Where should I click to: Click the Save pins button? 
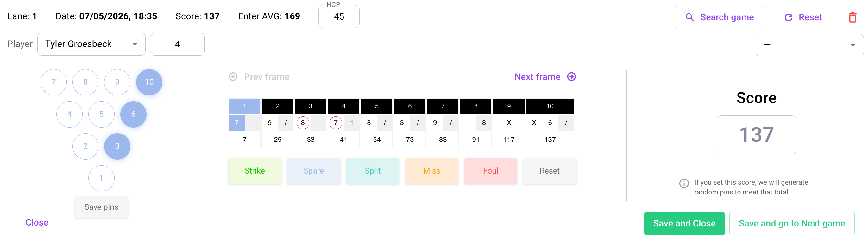pyautogui.click(x=101, y=207)
